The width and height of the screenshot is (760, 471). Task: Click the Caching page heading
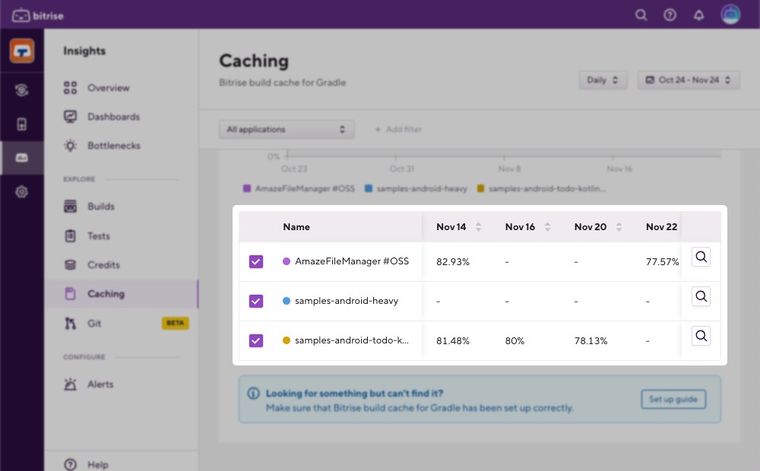click(x=253, y=61)
